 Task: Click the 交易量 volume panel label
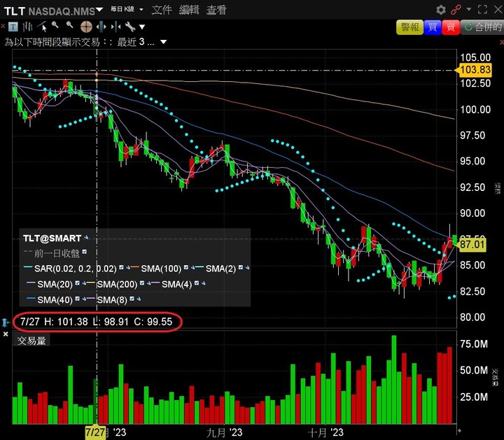[x=31, y=341]
